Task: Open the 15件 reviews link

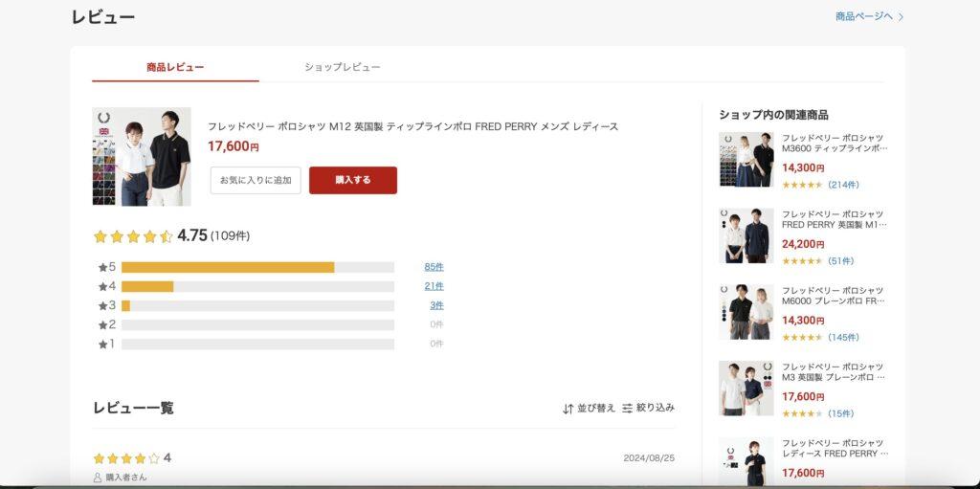Action: 840,414
